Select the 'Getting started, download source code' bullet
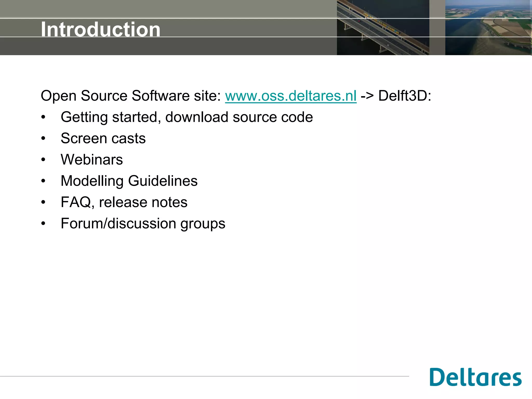 [187, 117]
